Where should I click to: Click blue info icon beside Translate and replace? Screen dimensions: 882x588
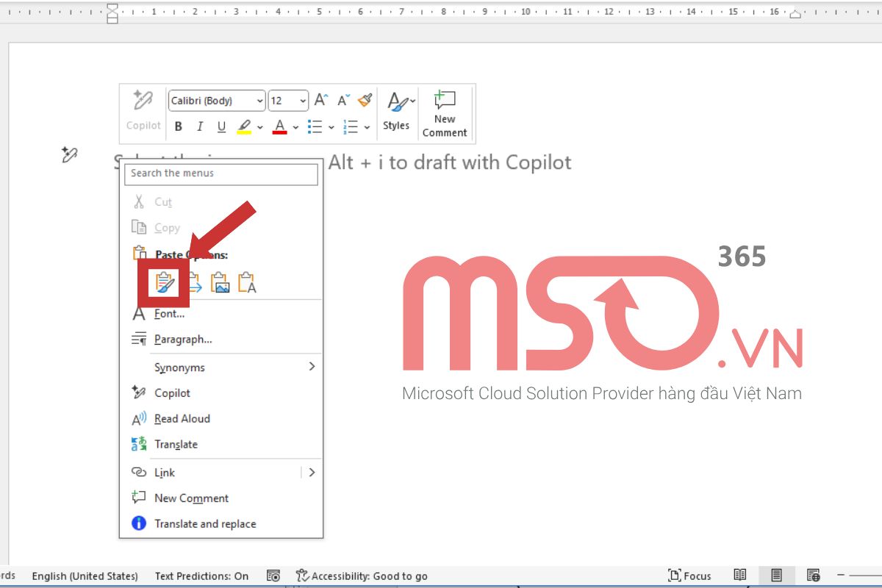[x=138, y=523]
